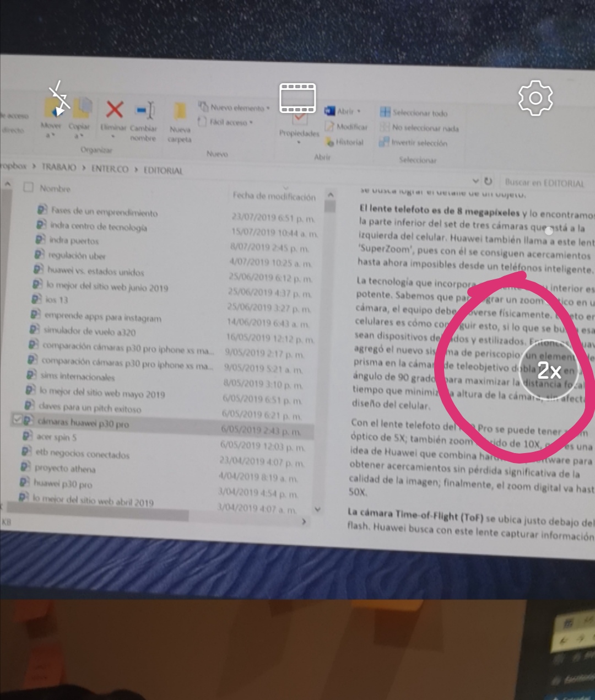Click the red Eliminar icon
Image resolution: width=595 pixels, height=700 pixels.
(x=114, y=109)
